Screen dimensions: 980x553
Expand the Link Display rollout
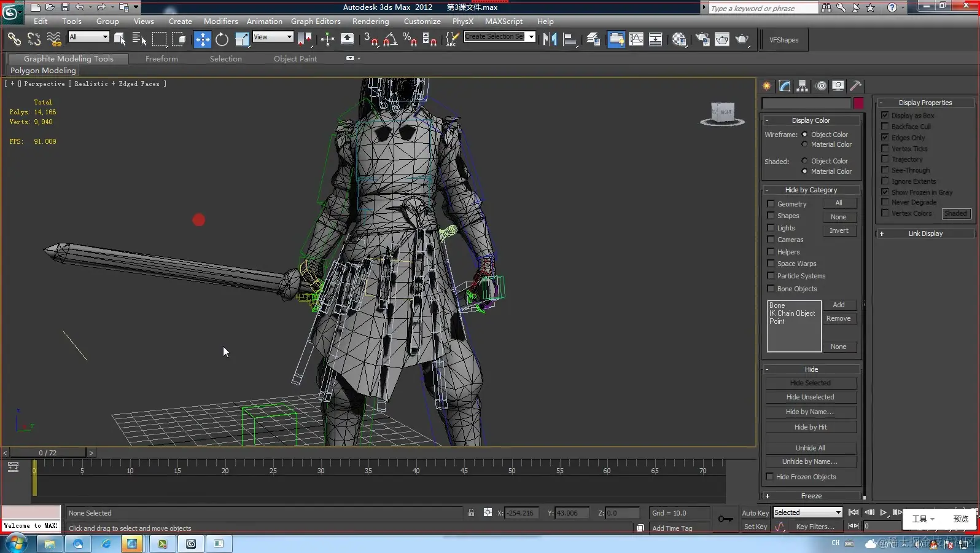click(925, 233)
